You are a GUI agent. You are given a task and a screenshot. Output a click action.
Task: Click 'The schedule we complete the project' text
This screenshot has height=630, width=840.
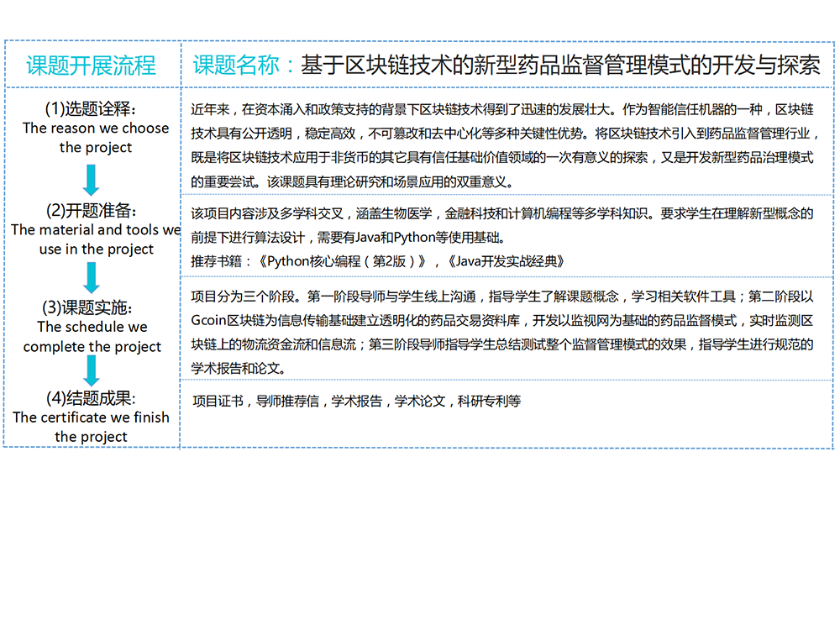92,337
